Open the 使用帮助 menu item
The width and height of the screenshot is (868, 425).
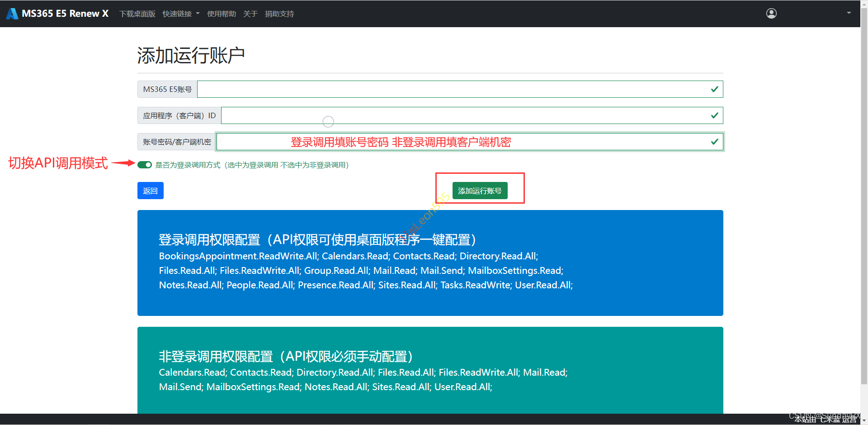(222, 14)
